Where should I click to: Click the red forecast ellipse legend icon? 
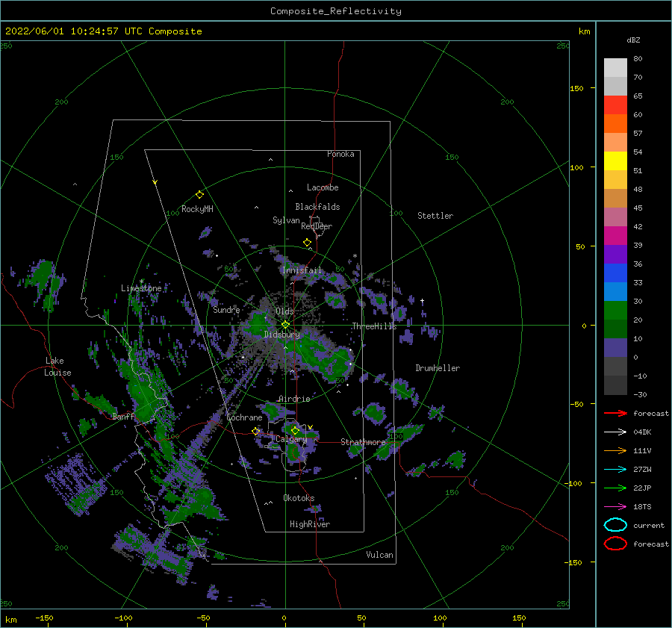pyautogui.click(x=615, y=544)
